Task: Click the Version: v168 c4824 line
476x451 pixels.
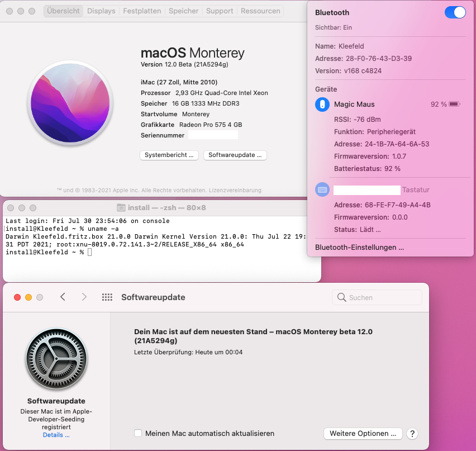Action: (x=348, y=71)
